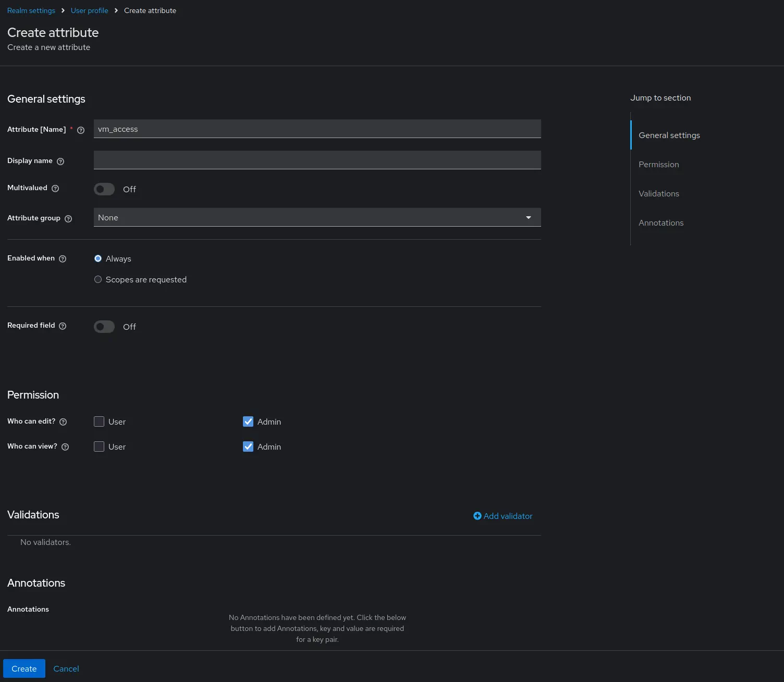
Task: Click help icon beside Who can view?
Action: (65, 447)
